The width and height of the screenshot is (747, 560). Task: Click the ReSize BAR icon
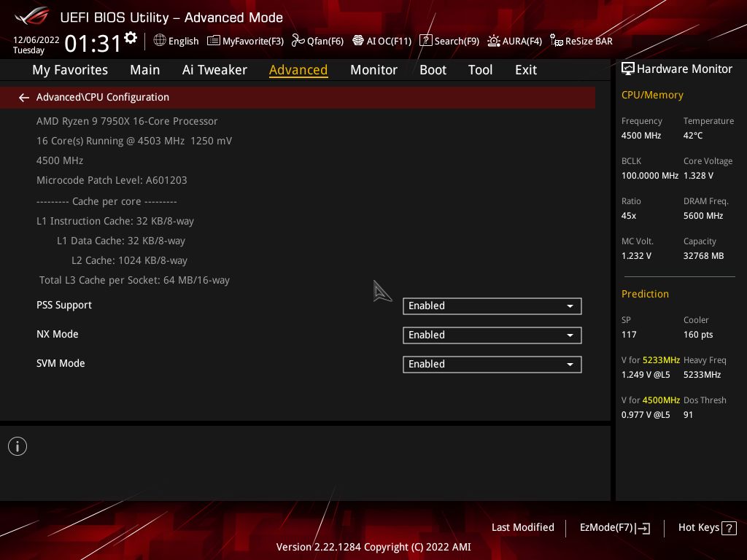coord(556,41)
